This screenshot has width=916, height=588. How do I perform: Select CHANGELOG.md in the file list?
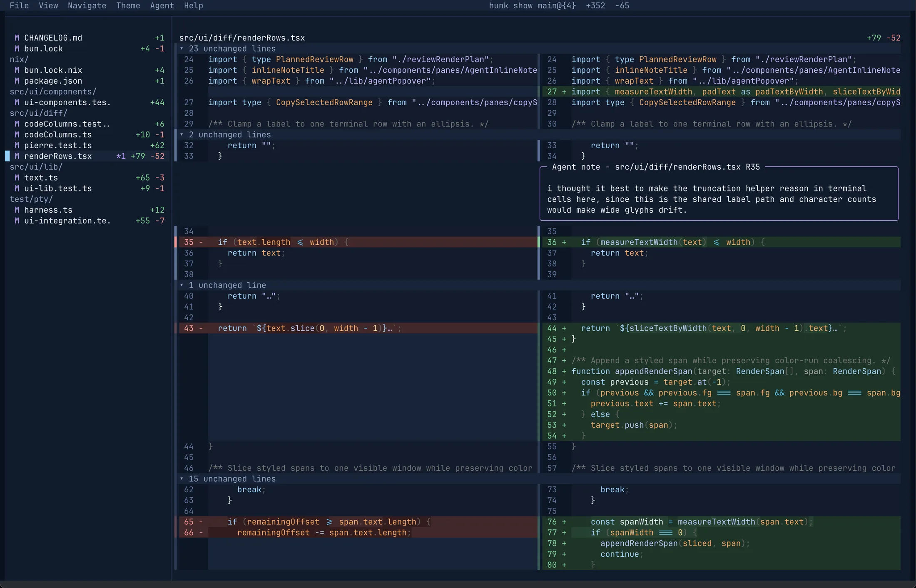pos(87,38)
